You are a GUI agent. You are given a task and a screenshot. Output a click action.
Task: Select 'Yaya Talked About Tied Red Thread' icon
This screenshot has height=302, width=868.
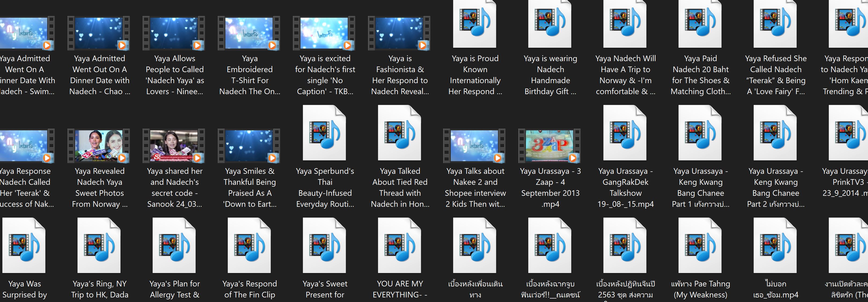tap(400, 133)
